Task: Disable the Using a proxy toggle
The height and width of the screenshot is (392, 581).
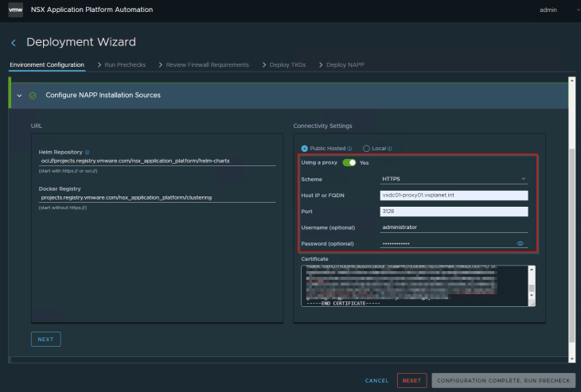Action: (x=349, y=162)
